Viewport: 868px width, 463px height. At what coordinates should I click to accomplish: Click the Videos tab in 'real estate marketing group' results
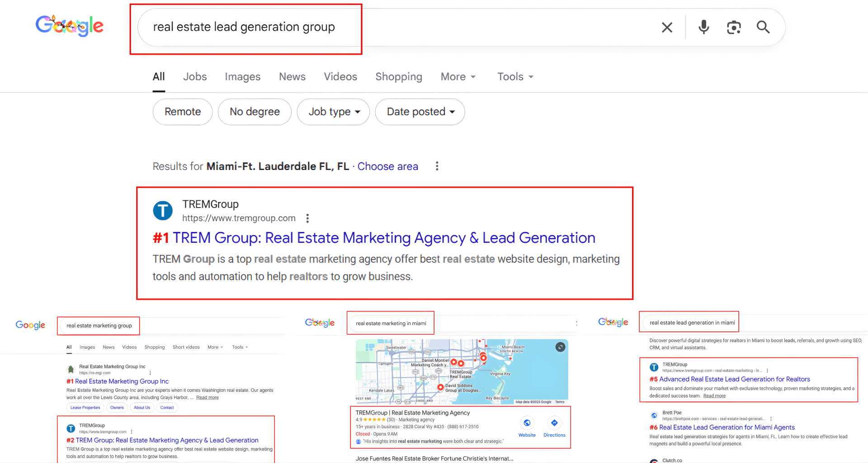click(129, 347)
